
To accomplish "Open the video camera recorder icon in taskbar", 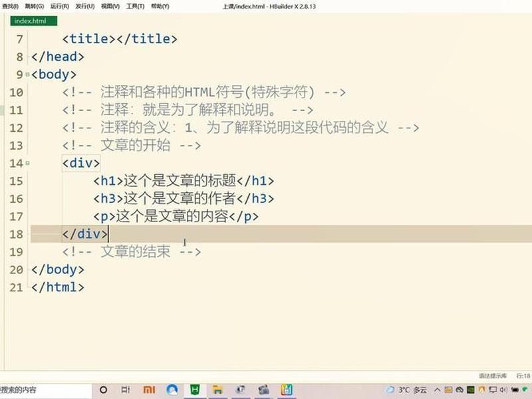I will [x=263, y=390].
